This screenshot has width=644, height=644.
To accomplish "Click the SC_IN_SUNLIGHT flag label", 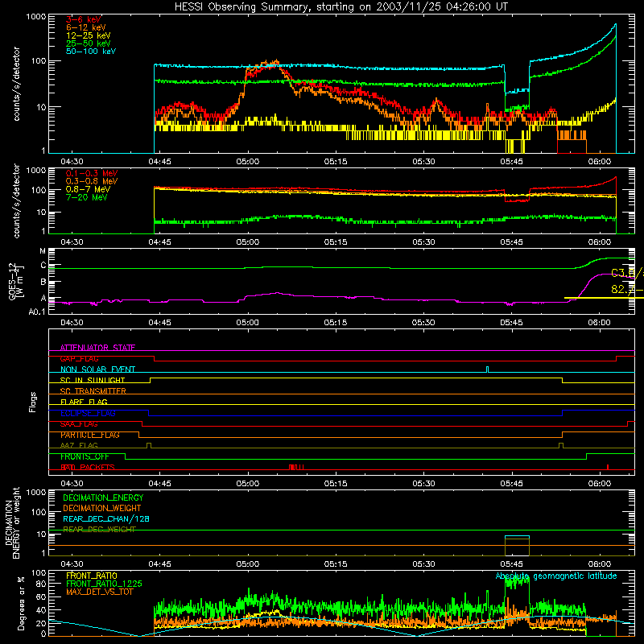I will 93,380.
